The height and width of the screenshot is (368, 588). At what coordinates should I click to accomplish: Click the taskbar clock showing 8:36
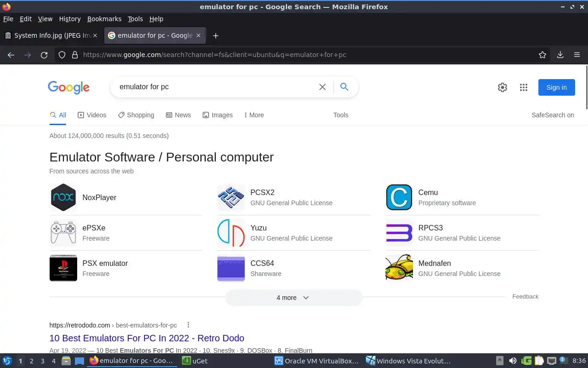point(579,361)
